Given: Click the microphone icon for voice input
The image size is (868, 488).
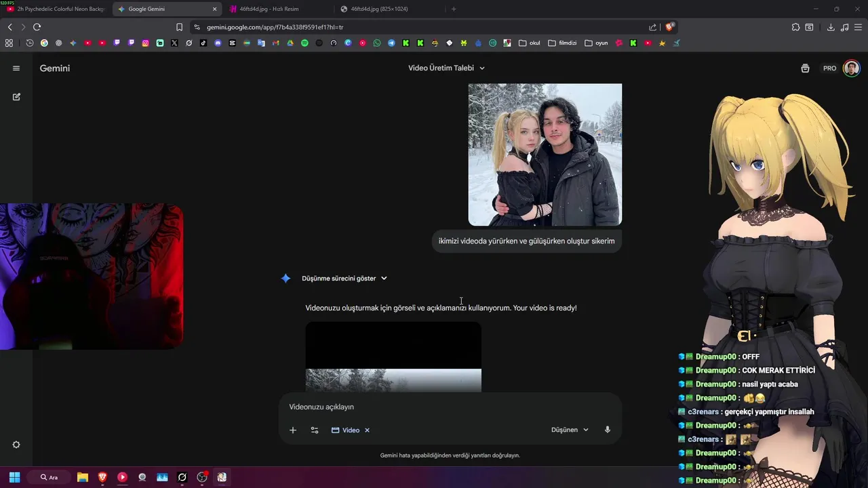Looking at the screenshot, I should click(608, 430).
